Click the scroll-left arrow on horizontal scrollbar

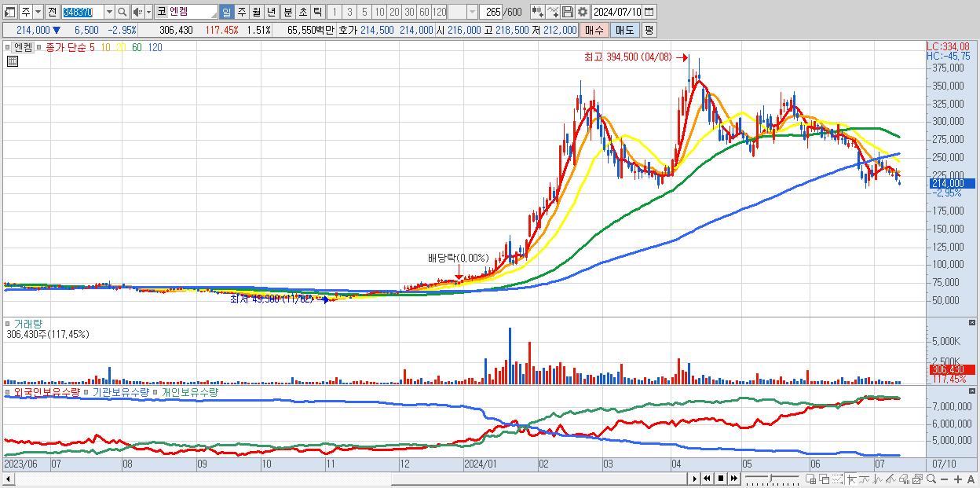pyautogui.click(x=8, y=479)
